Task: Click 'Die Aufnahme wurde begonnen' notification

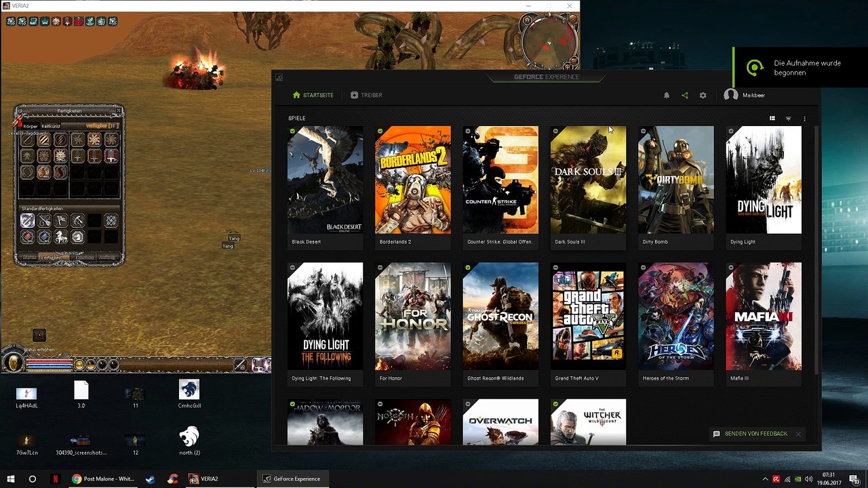Action: tap(800, 68)
